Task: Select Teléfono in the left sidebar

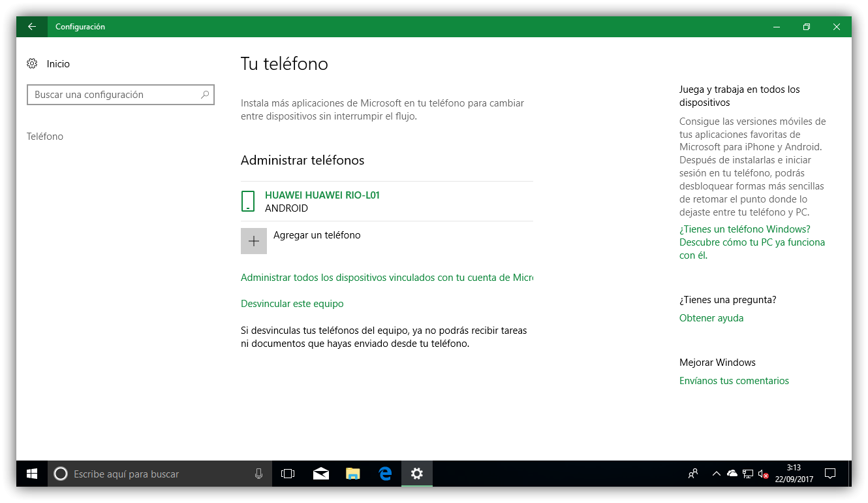Action: (45, 137)
